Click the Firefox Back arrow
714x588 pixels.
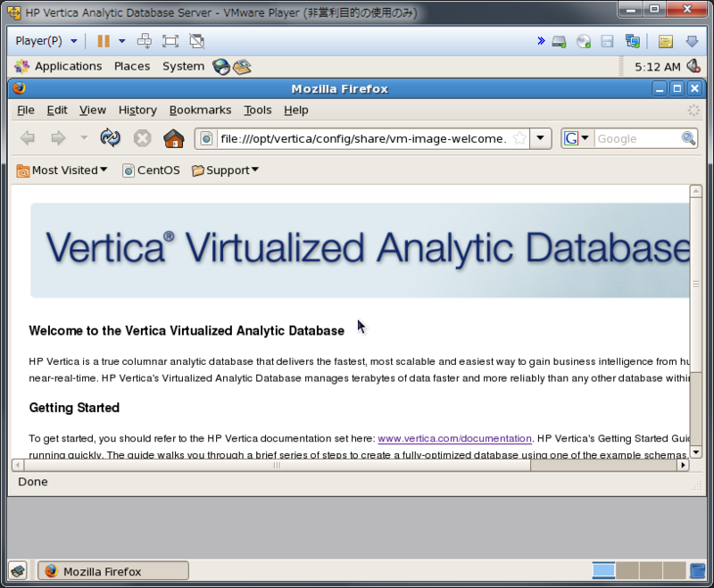pyautogui.click(x=28, y=138)
